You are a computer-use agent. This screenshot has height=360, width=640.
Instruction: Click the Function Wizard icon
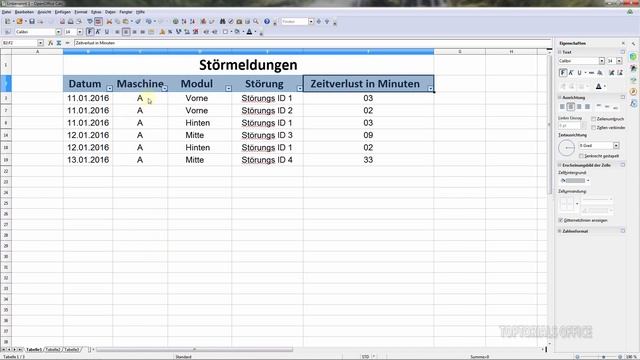pos(50,43)
